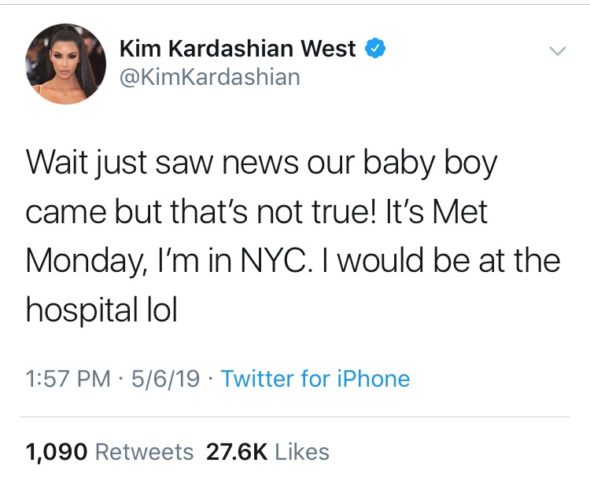Image resolution: width=590 pixels, height=481 pixels.
Task: Open the tweet options chevron menu
Action: (x=557, y=50)
